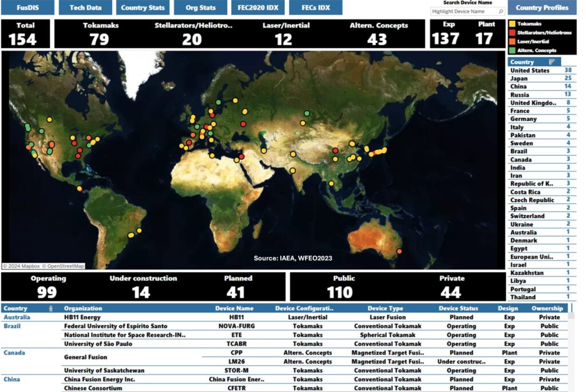This screenshot has height=392, width=586.
Task: Click the yellow marker in Thailand
Action: click(331, 183)
